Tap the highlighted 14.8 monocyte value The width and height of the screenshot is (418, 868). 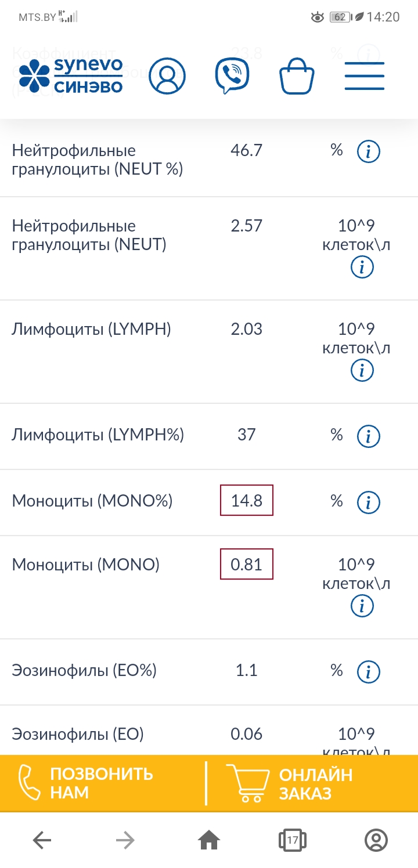point(247,501)
